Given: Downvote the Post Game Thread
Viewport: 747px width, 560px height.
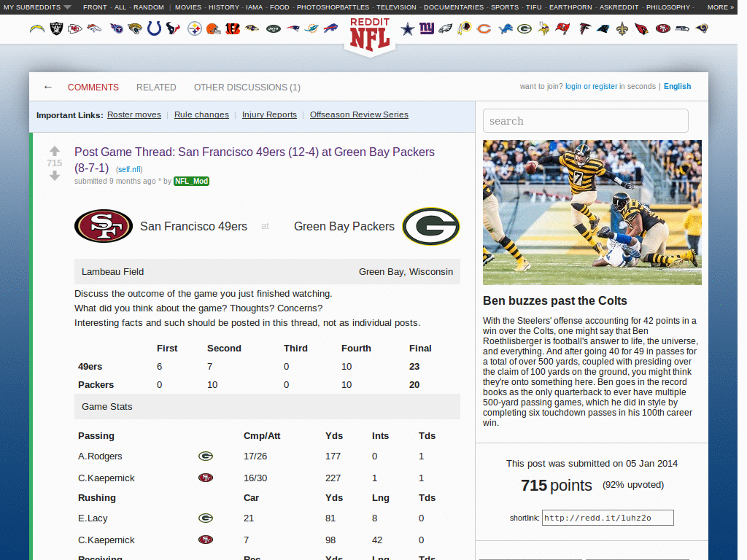Looking at the screenshot, I should pos(55,176).
